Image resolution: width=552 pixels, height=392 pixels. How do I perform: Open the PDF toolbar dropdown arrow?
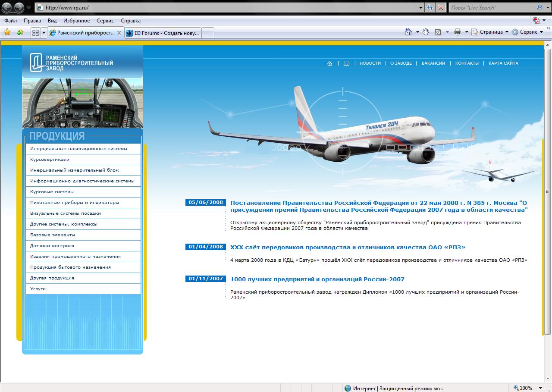pyautogui.click(x=544, y=21)
